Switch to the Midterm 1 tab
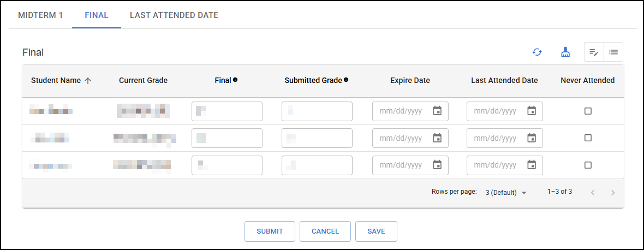This screenshot has height=250, width=644. tap(40, 15)
